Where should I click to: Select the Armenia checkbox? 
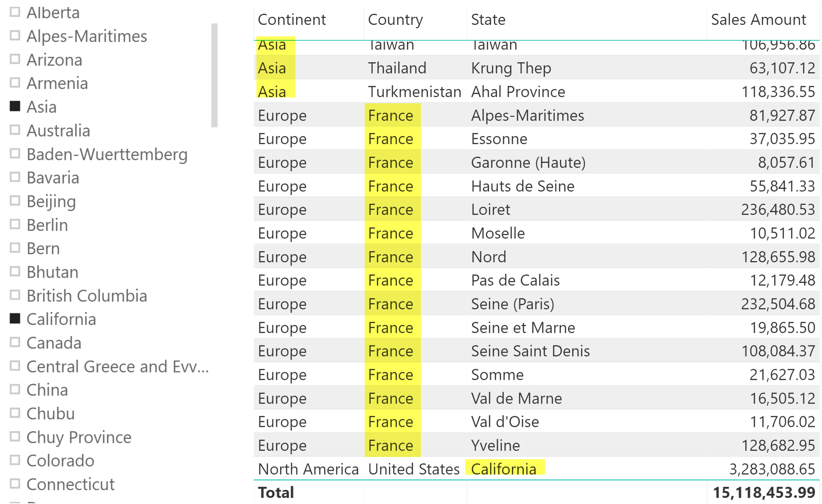(15, 83)
